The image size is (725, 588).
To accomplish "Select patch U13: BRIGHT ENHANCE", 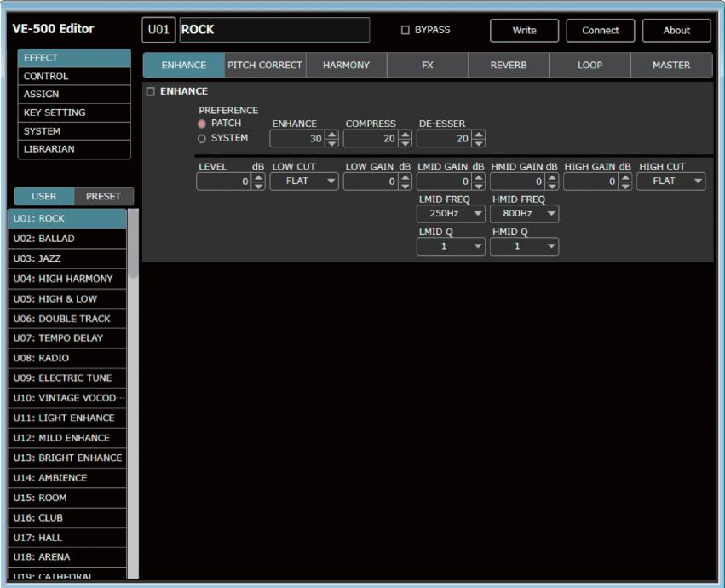I will click(67, 458).
